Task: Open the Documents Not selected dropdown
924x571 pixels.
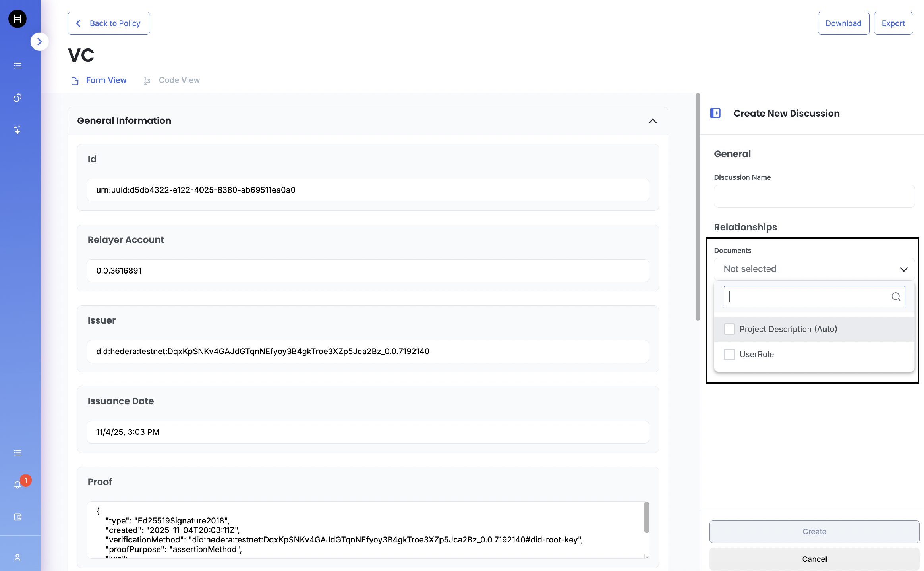Action: (814, 269)
